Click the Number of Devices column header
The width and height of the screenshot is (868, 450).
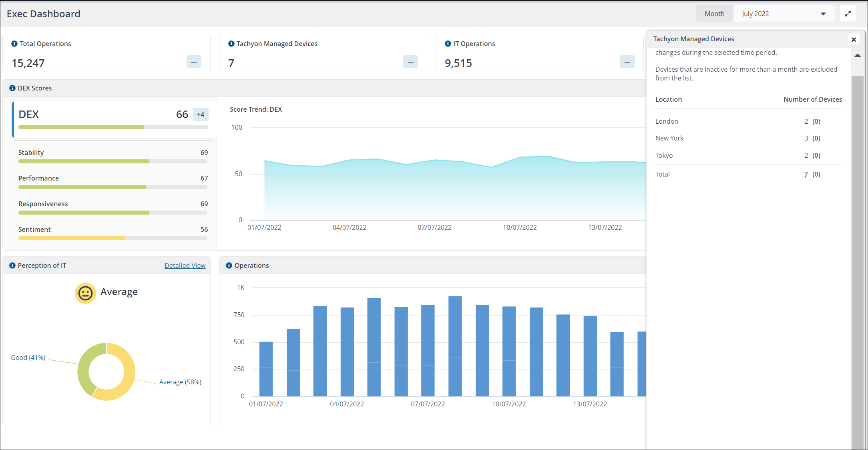(x=813, y=99)
